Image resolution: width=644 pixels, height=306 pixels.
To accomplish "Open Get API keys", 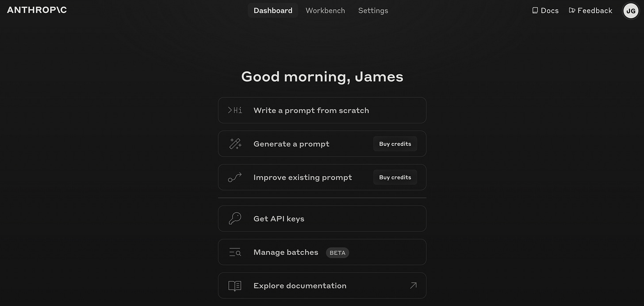I will click(322, 218).
